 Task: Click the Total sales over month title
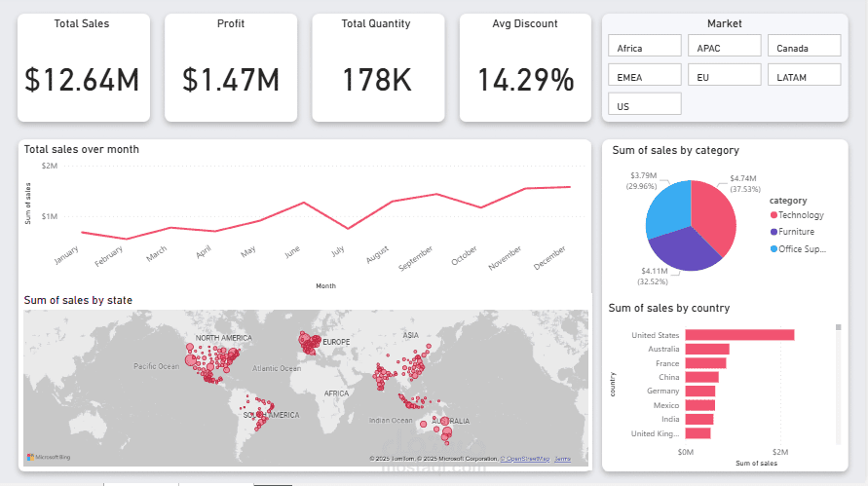tap(82, 149)
